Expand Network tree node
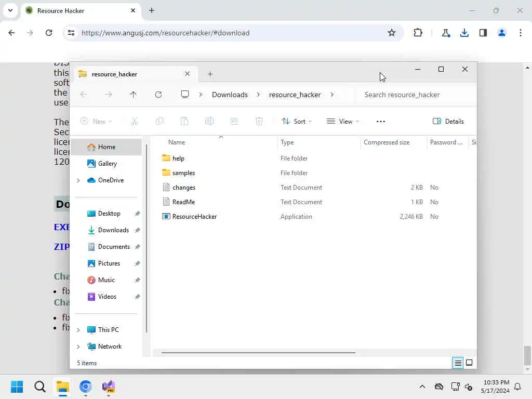This screenshot has height=399, width=532. (78, 347)
